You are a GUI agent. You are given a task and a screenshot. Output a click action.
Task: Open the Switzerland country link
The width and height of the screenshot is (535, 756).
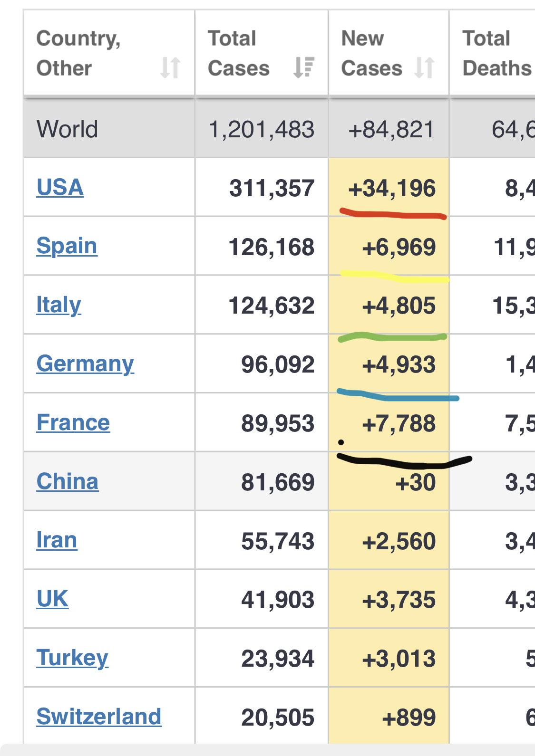click(99, 717)
